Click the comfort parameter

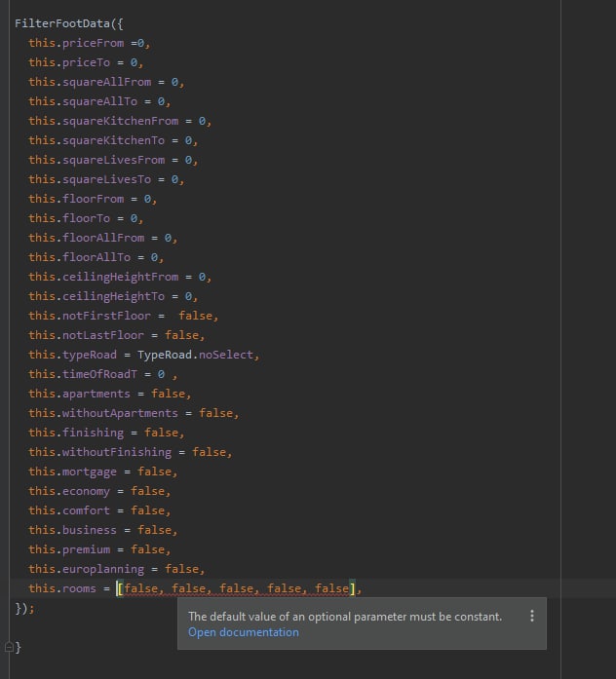coord(86,510)
